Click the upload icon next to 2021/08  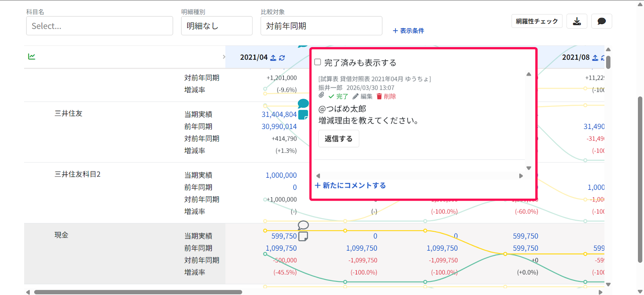coord(595,58)
